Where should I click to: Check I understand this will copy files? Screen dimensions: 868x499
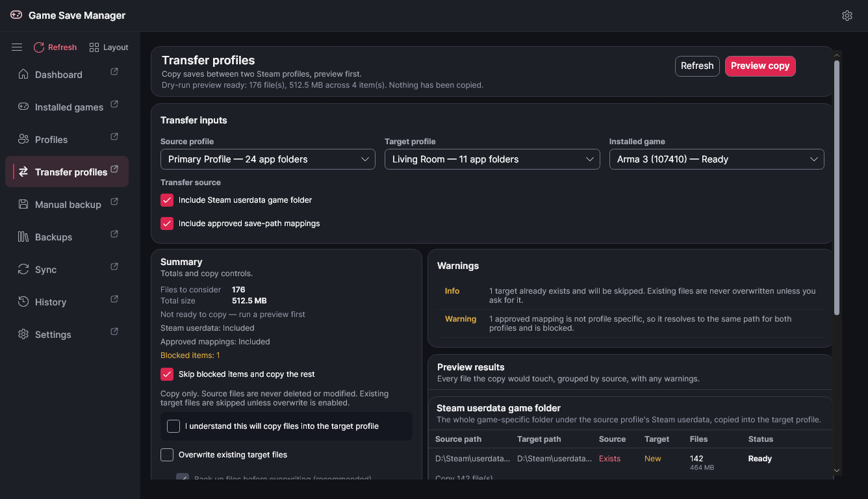point(173,426)
